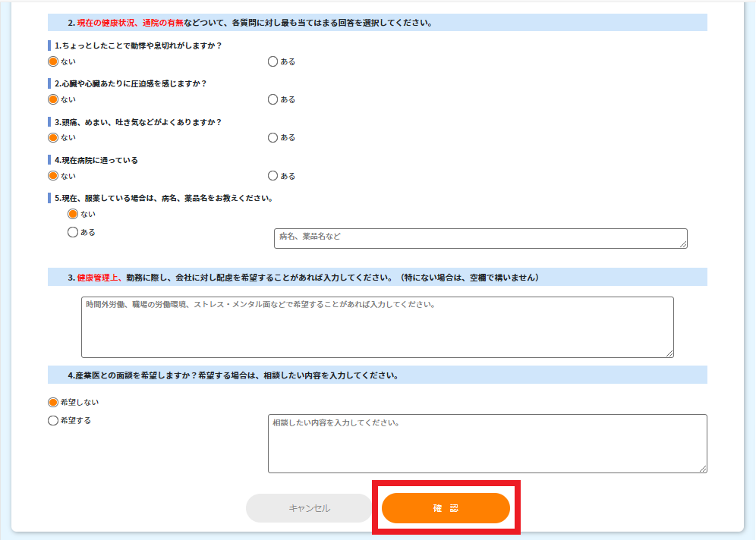The image size is (756, 540).
Task: Grab the resize handle of the 病名 field
Action: click(684, 244)
